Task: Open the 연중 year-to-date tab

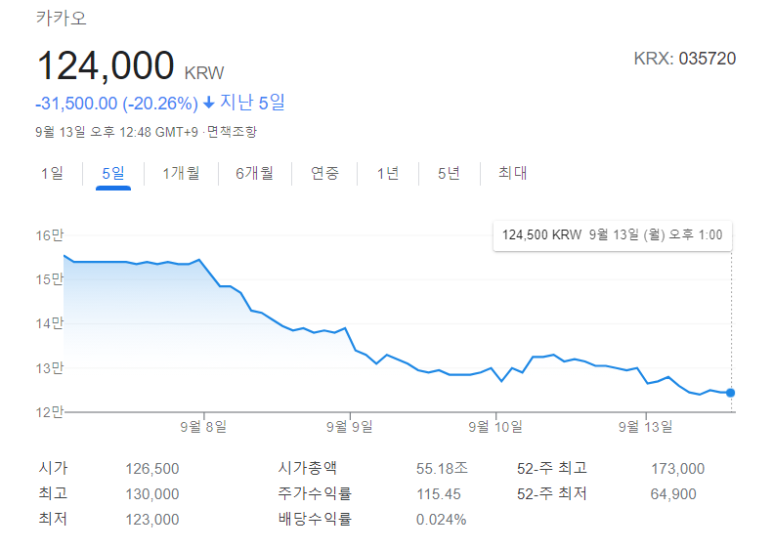Action: coord(325,173)
